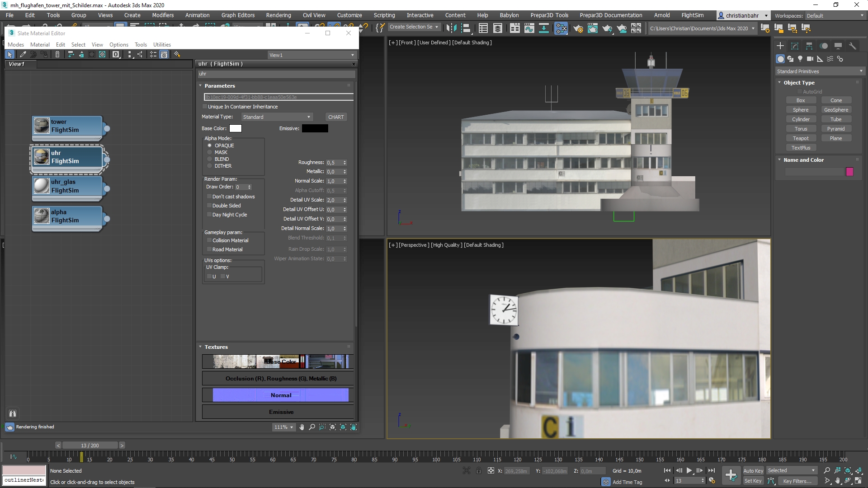Click the large Set Keys plus button

pyautogui.click(x=731, y=475)
